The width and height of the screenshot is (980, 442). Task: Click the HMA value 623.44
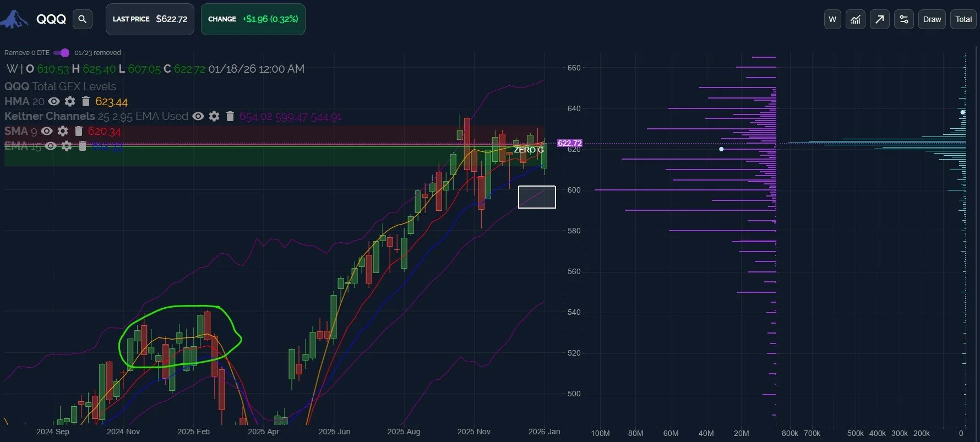pos(111,102)
